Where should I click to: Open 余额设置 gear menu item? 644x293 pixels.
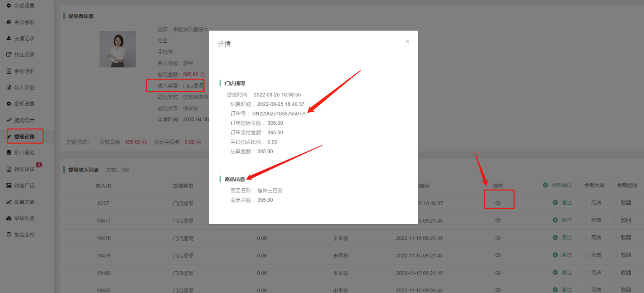click(x=24, y=6)
